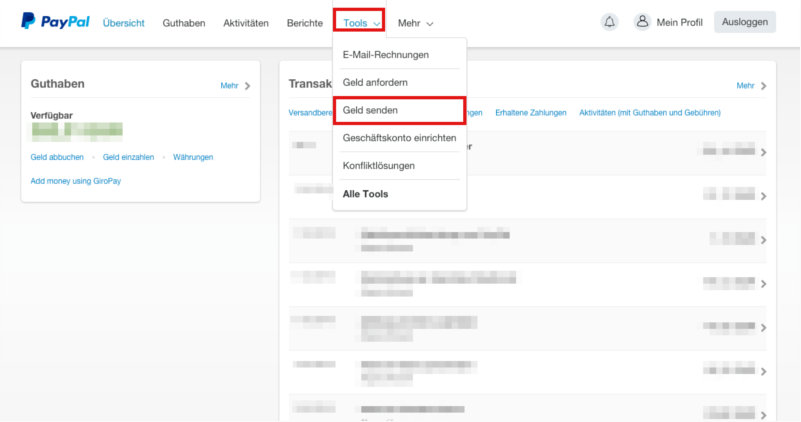Click the Guthaben panel heading
Image resolution: width=801 pixels, height=422 pixels.
58,84
